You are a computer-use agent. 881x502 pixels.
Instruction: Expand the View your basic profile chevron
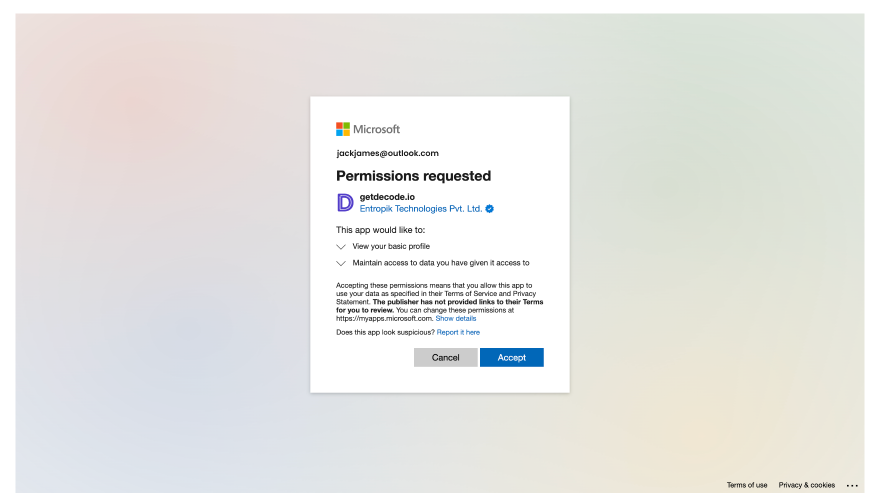coord(340,247)
